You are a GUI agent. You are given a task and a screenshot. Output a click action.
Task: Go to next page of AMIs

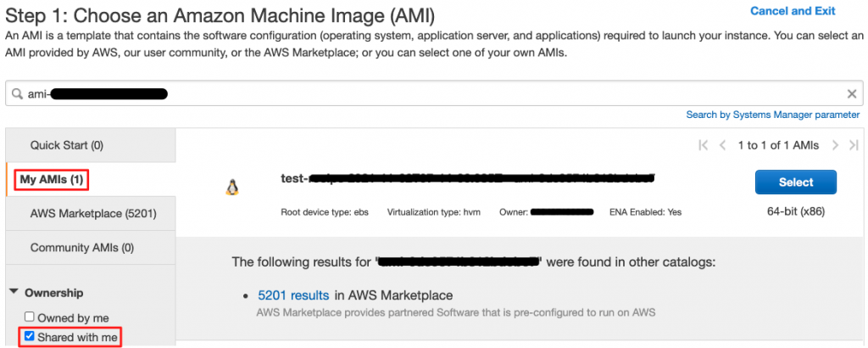coord(835,145)
